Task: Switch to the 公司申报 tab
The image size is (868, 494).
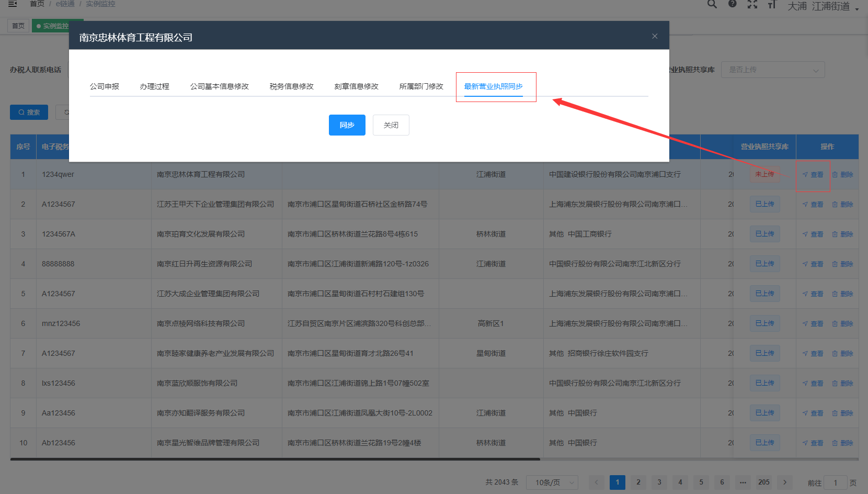Action: (105, 86)
